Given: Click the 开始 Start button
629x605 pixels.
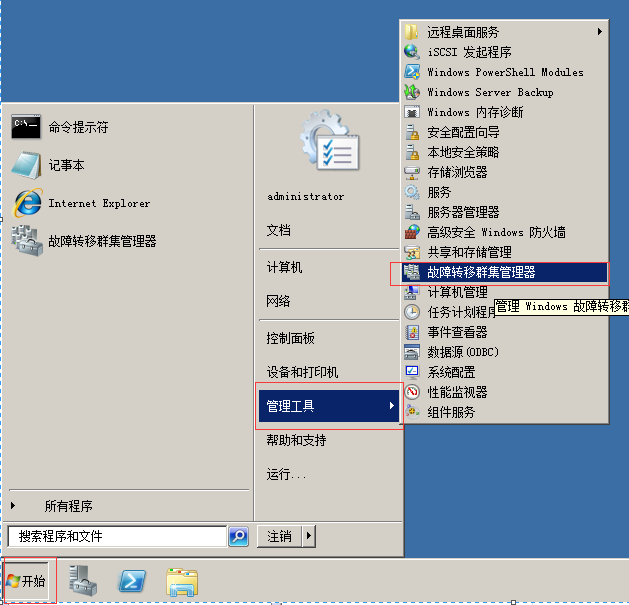Looking at the screenshot, I should coord(27,581).
